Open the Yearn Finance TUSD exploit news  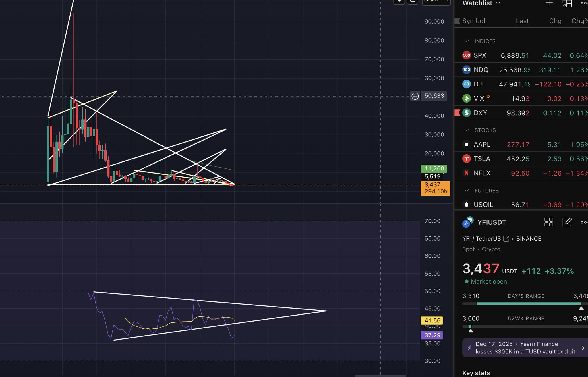click(525, 348)
